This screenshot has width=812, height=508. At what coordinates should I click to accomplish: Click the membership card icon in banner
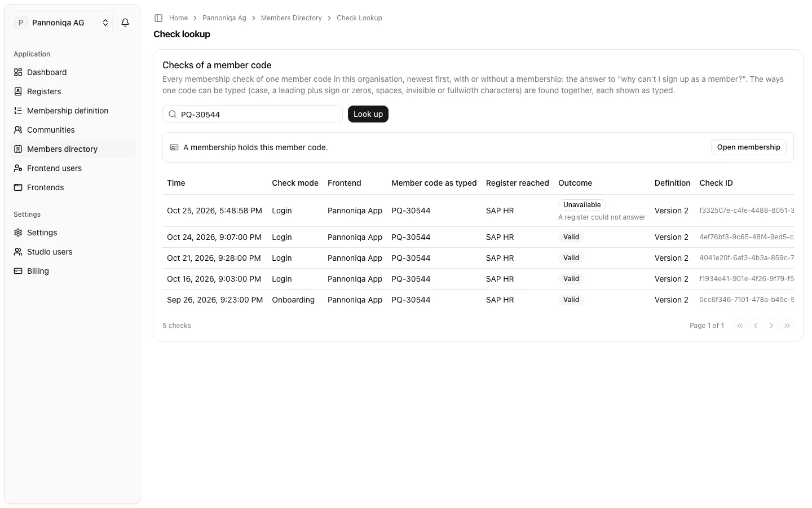pyautogui.click(x=174, y=147)
